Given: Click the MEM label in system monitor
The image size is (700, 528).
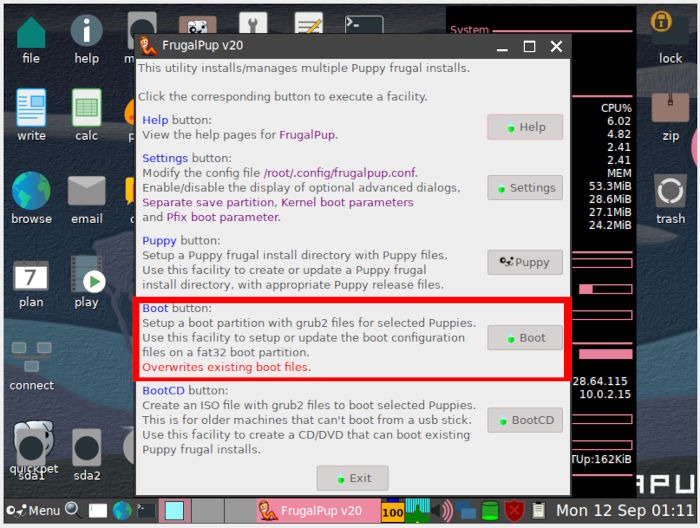Looking at the screenshot, I should [x=619, y=173].
